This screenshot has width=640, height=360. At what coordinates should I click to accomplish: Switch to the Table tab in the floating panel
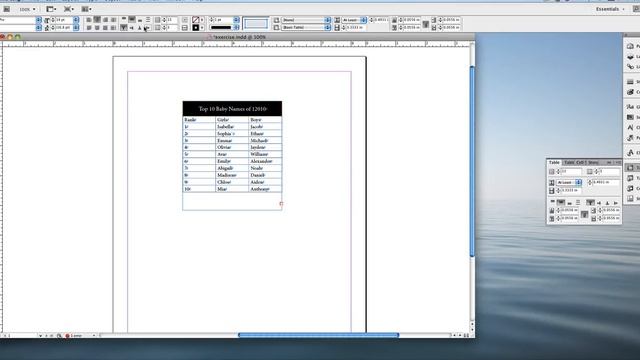pos(554,162)
